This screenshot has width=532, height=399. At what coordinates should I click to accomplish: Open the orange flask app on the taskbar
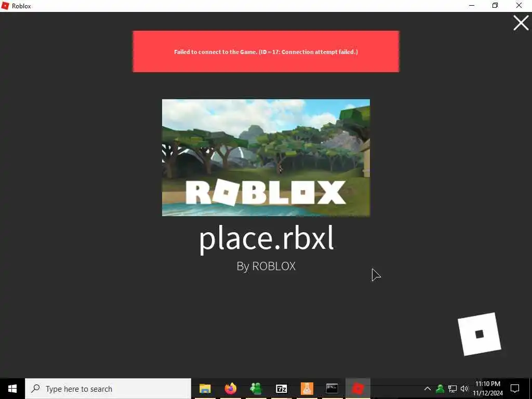click(x=307, y=389)
